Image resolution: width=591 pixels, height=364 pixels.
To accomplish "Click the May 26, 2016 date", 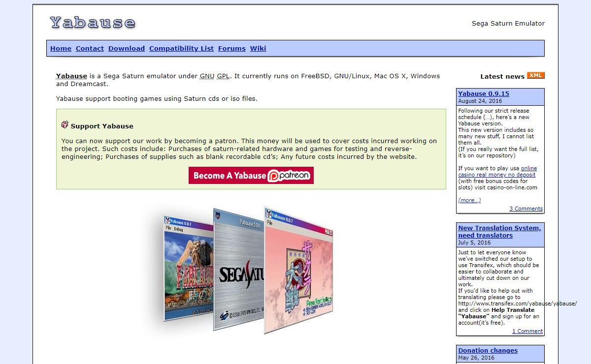I will tap(476, 358).
